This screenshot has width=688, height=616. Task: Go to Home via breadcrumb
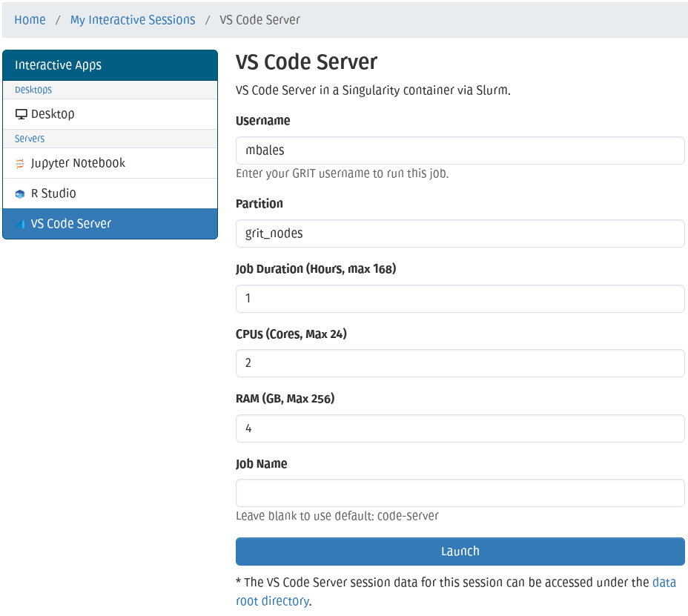click(x=30, y=20)
